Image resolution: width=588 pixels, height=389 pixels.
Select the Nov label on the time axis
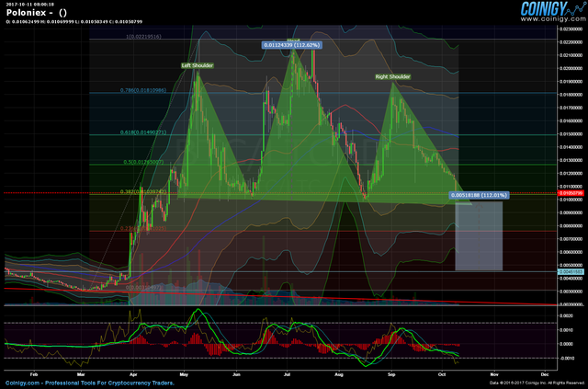point(494,374)
